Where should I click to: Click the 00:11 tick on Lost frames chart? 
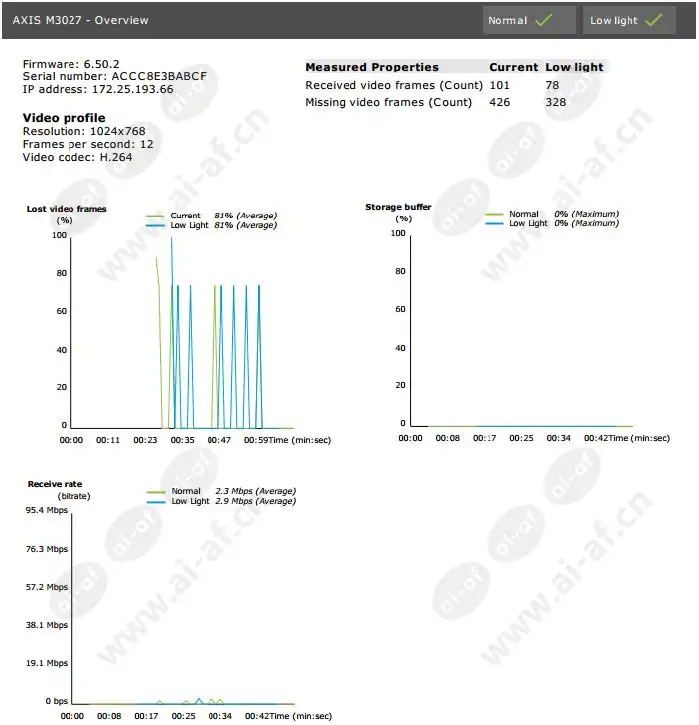pos(108,440)
